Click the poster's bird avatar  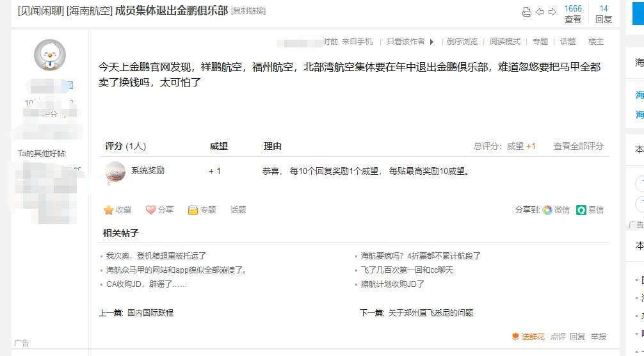click(x=50, y=55)
